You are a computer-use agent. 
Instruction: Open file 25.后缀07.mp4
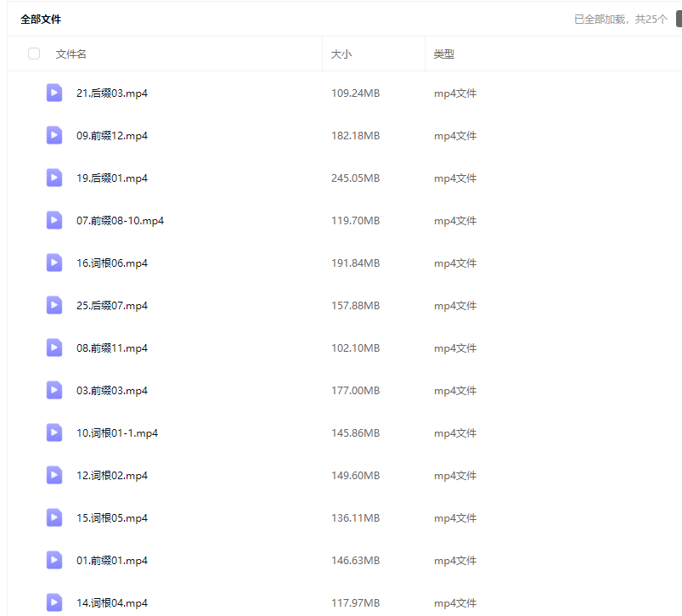[x=112, y=306]
